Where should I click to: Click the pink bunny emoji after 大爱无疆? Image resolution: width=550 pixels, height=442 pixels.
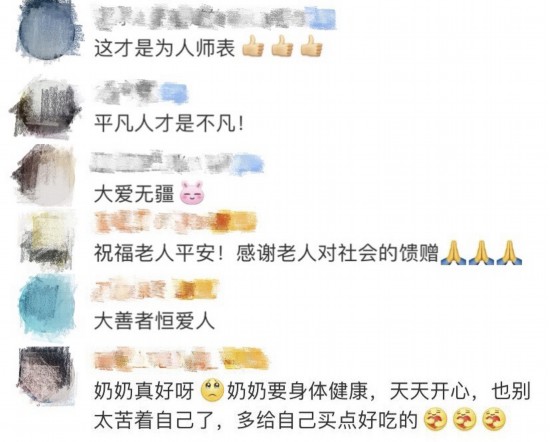pos(192,193)
